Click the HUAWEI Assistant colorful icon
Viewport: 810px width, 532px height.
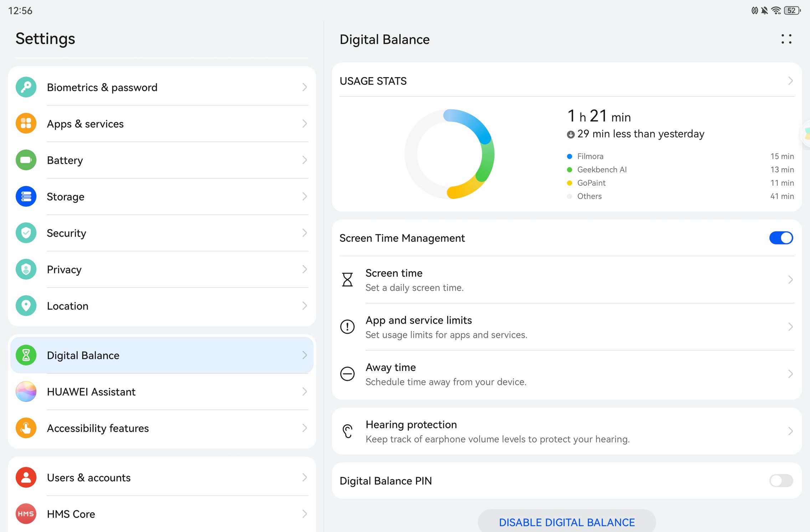click(26, 392)
